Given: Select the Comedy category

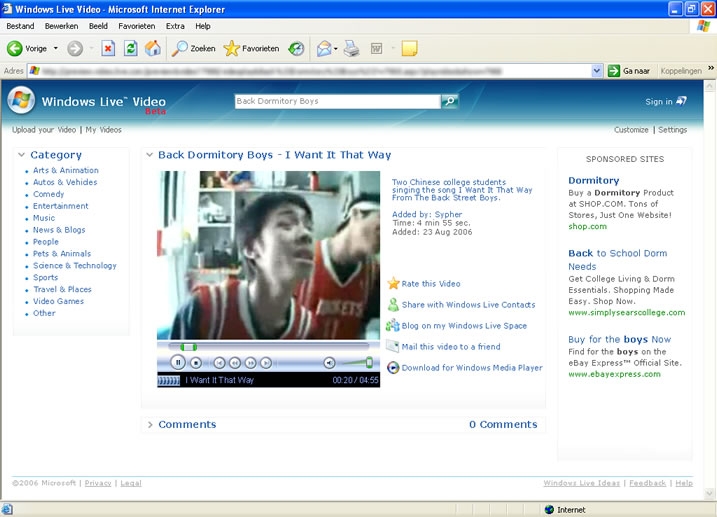Looking at the screenshot, I should point(48,194).
